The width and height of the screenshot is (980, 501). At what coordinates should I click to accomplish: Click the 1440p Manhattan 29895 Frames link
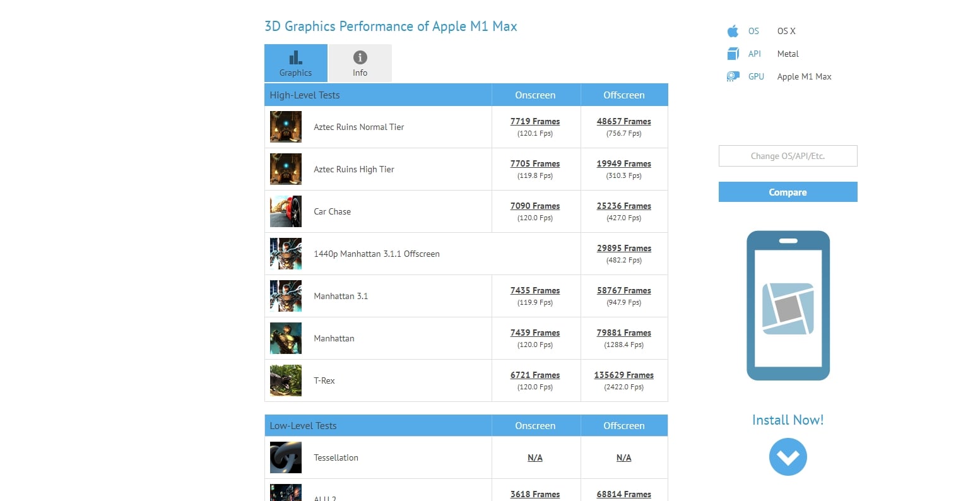[623, 248]
